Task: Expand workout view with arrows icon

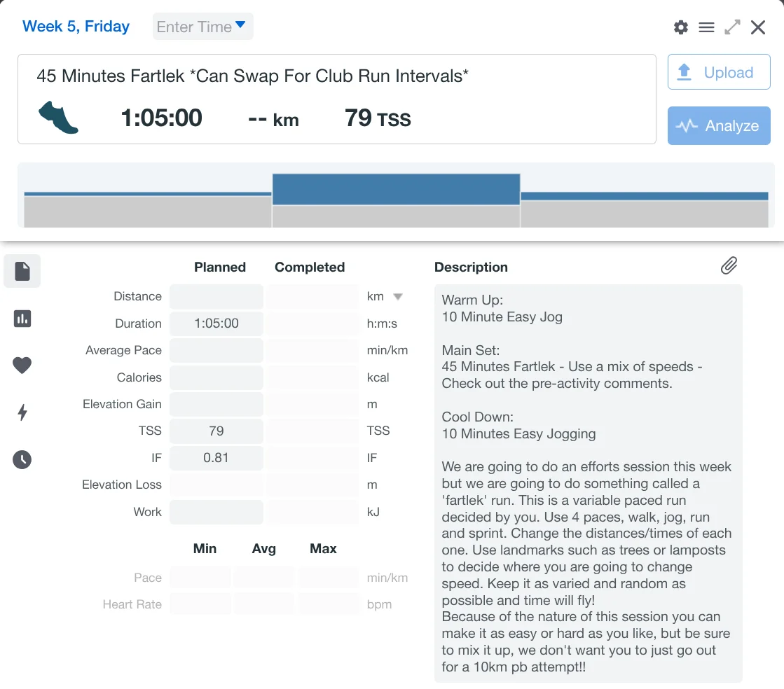Action: click(732, 27)
